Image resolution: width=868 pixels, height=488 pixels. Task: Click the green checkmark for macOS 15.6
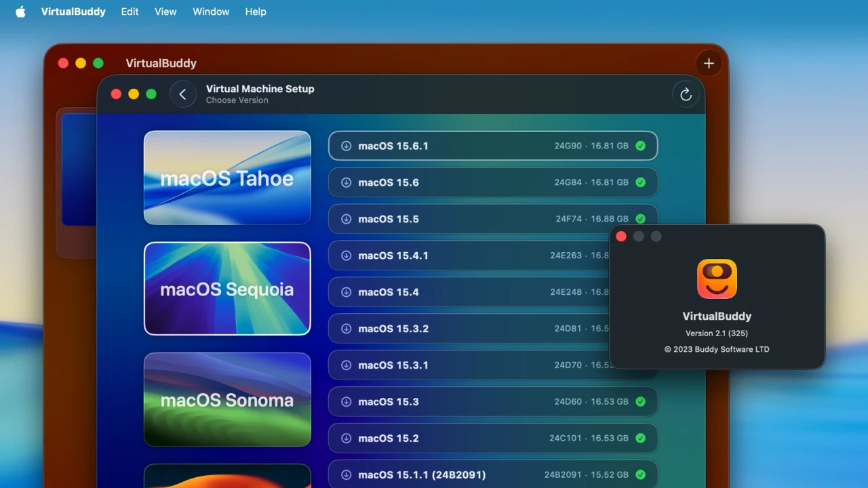point(640,182)
